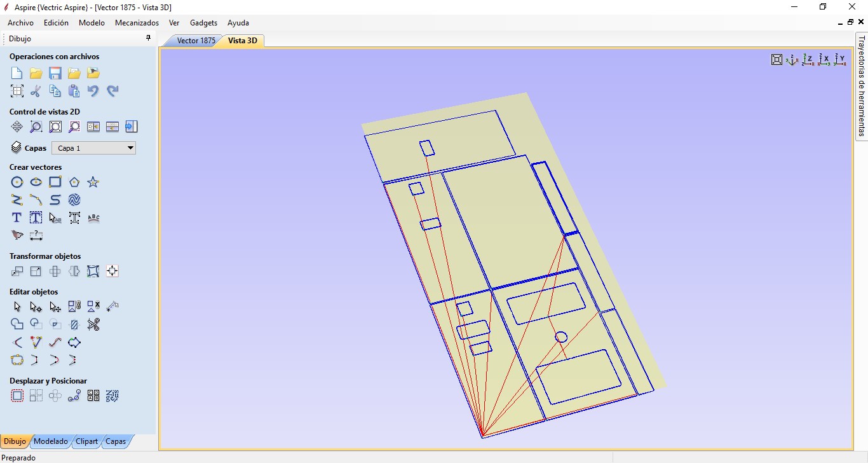Open the Mirror objects tool
The width and height of the screenshot is (868, 463).
pos(74,272)
